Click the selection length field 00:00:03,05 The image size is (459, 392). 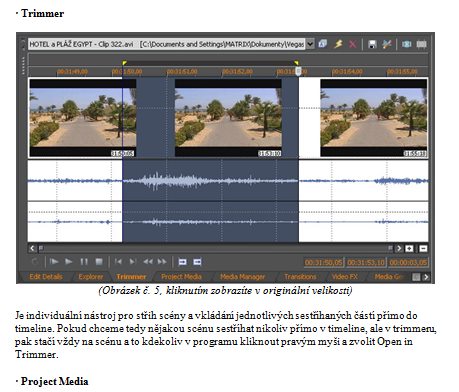pos(408,263)
